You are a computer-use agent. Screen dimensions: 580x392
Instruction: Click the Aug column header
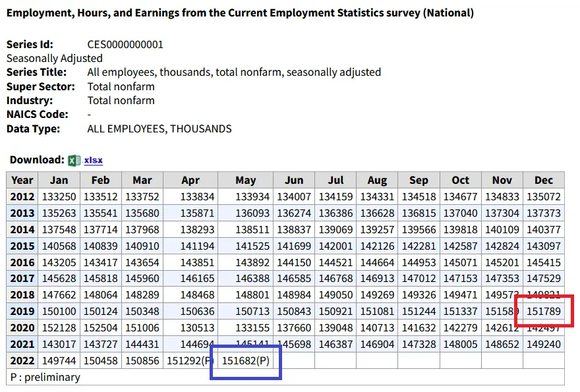[x=377, y=180]
